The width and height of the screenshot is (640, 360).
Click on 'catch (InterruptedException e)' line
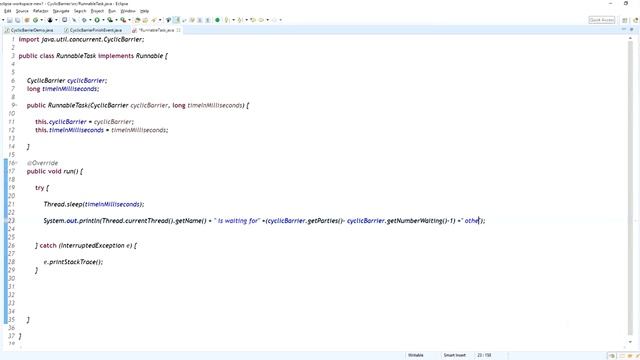tap(86, 245)
